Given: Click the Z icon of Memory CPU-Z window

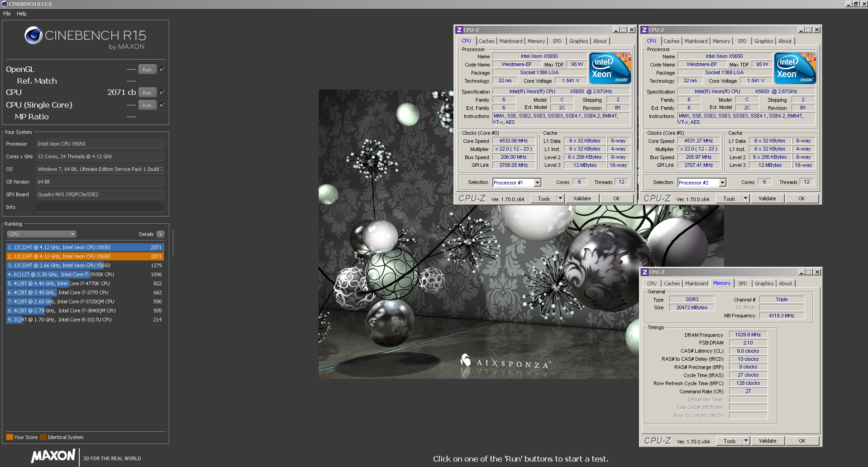Looking at the screenshot, I should 645,272.
